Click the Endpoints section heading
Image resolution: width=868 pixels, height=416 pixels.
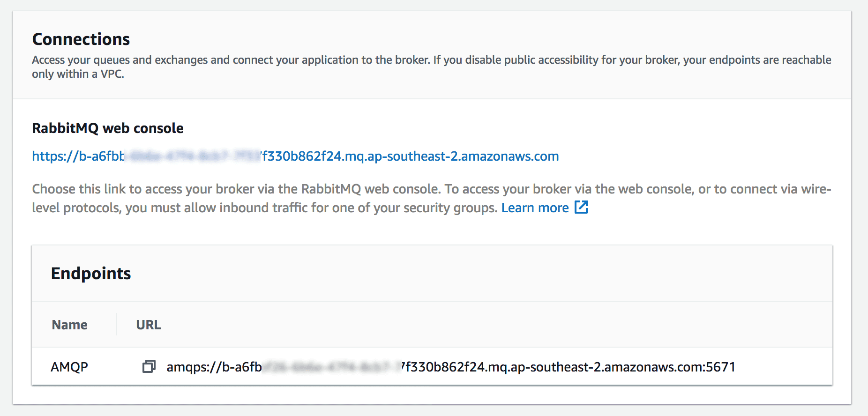[x=91, y=273]
